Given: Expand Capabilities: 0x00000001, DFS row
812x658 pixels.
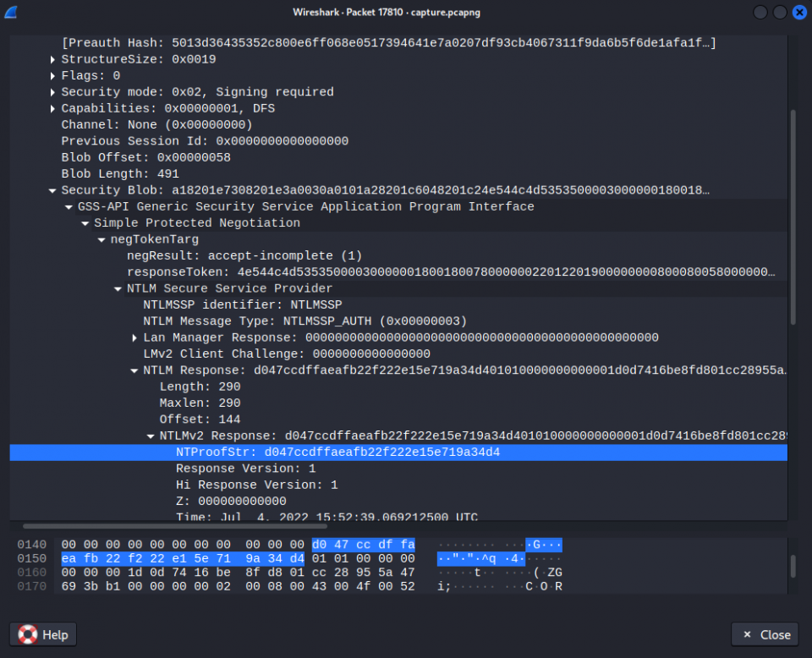Looking at the screenshot, I should coord(52,109).
